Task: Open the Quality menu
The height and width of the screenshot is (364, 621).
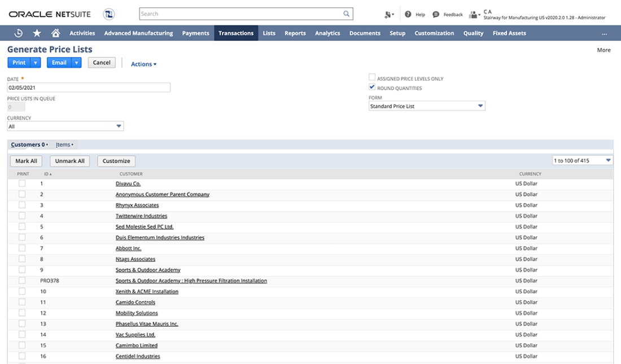Action: click(473, 33)
